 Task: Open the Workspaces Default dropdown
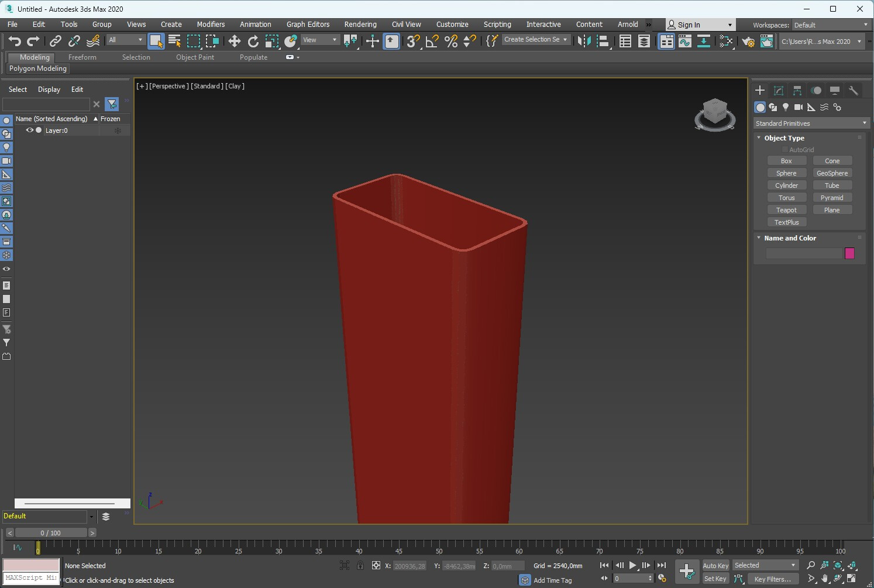pyautogui.click(x=831, y=25)
